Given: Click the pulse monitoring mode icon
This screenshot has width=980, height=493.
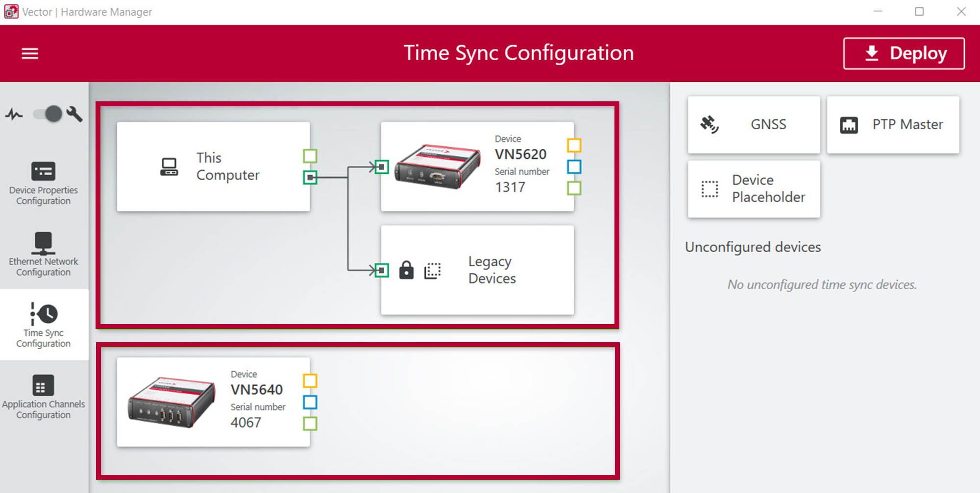Looking at the screenshot, I should (x=14, y=115).
